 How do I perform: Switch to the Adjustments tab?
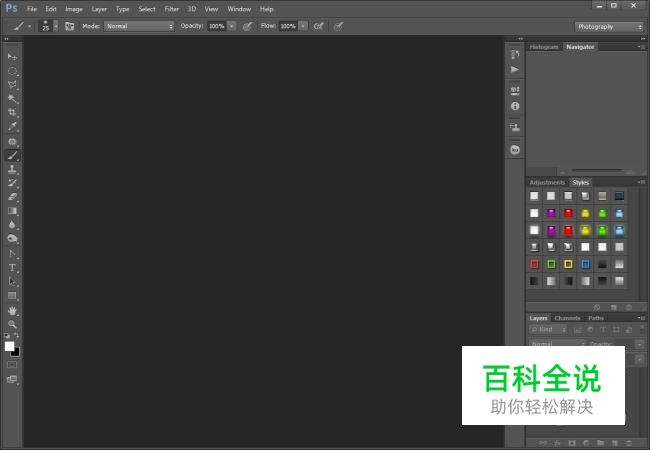coord(547,182)
